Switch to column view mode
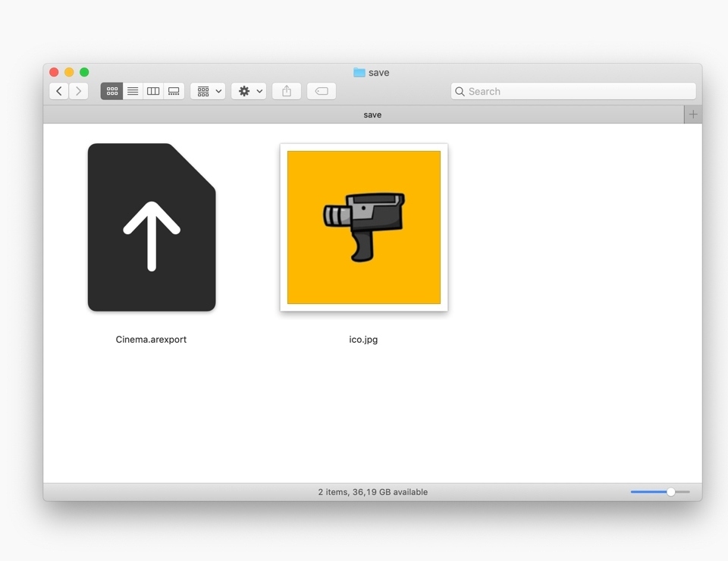728x561 pixels. click(153, 91)
